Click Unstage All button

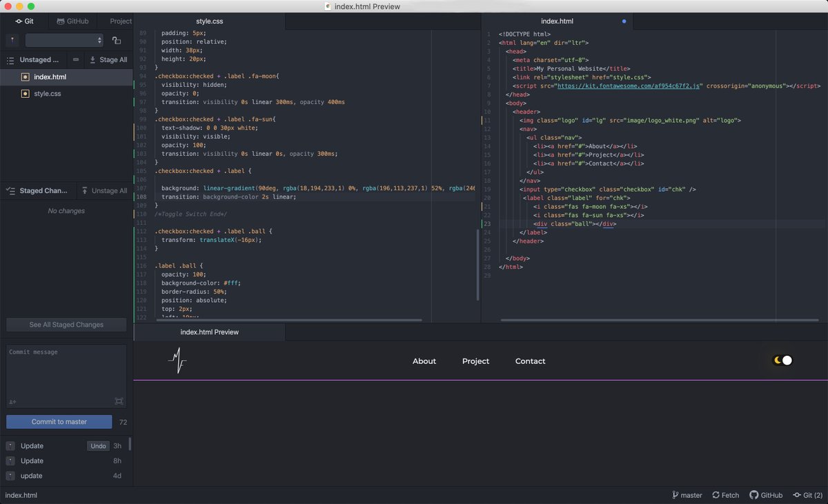click(103, 191)
